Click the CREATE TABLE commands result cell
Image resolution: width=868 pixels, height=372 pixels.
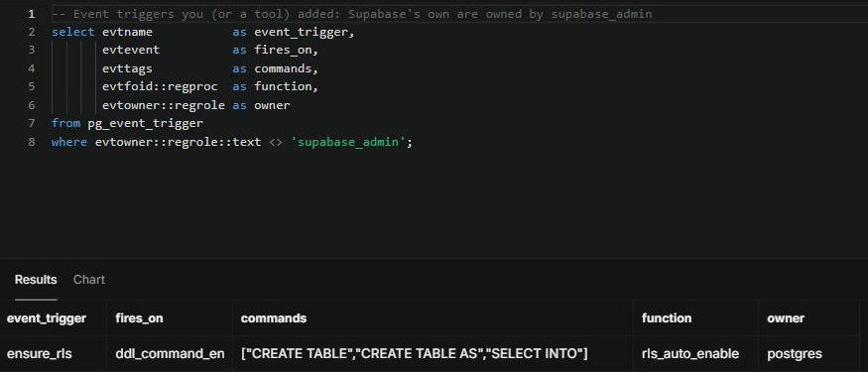tap(434, 354)
